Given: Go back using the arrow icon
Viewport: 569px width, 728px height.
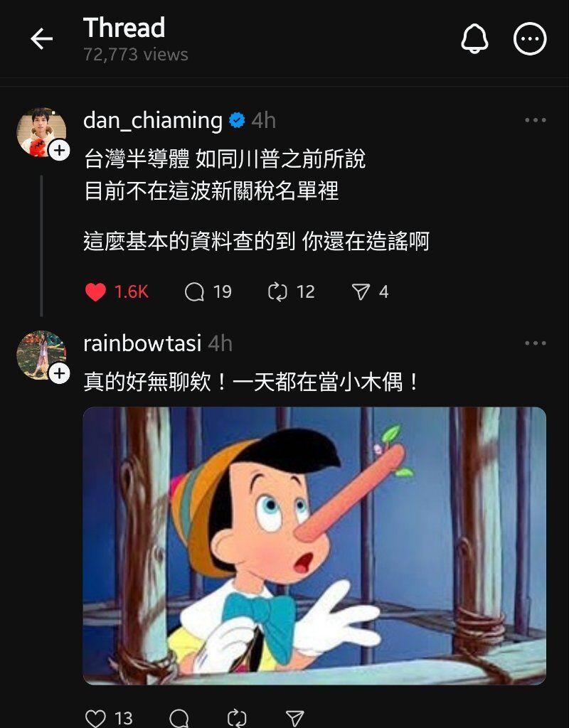Looking at the screenshot, I should coord(41,38).
